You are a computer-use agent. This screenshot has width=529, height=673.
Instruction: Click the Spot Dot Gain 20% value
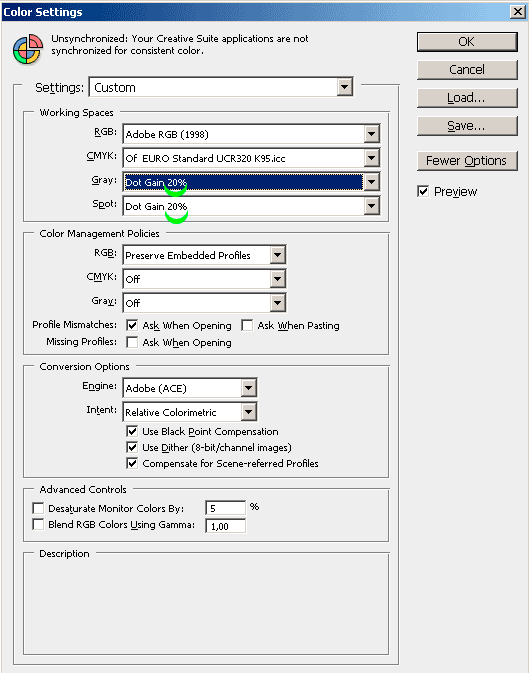point(156,206)
